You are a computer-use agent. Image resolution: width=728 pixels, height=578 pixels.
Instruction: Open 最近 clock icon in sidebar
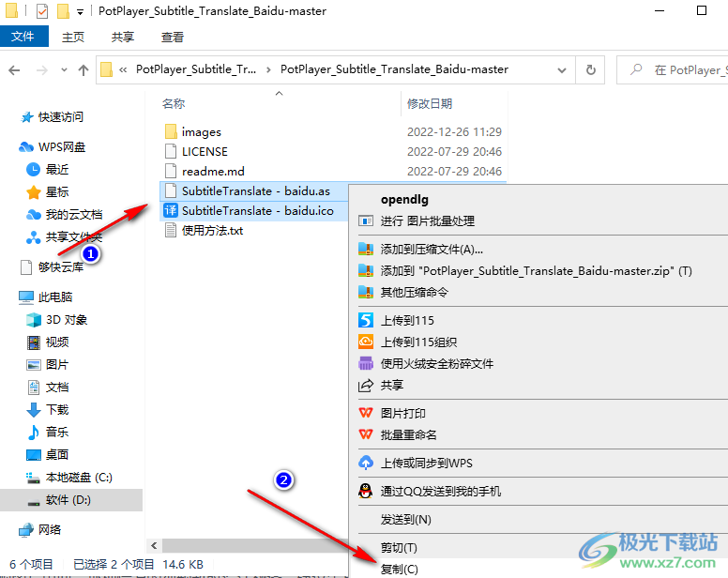[x=33, y=170]
